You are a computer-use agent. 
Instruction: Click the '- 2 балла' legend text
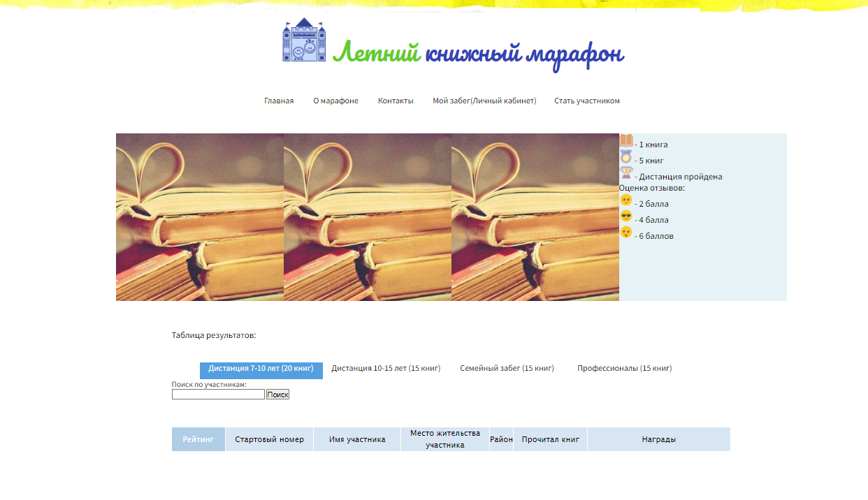[652, 204]
